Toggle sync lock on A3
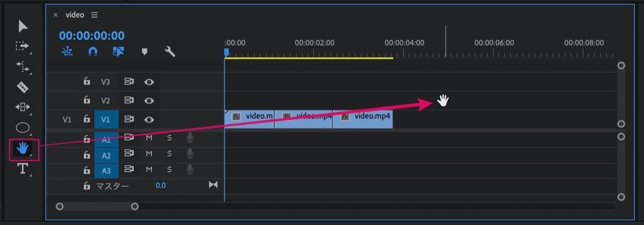Image resolution: width=644 pixels, height=225 pixels. coord(129,169)
